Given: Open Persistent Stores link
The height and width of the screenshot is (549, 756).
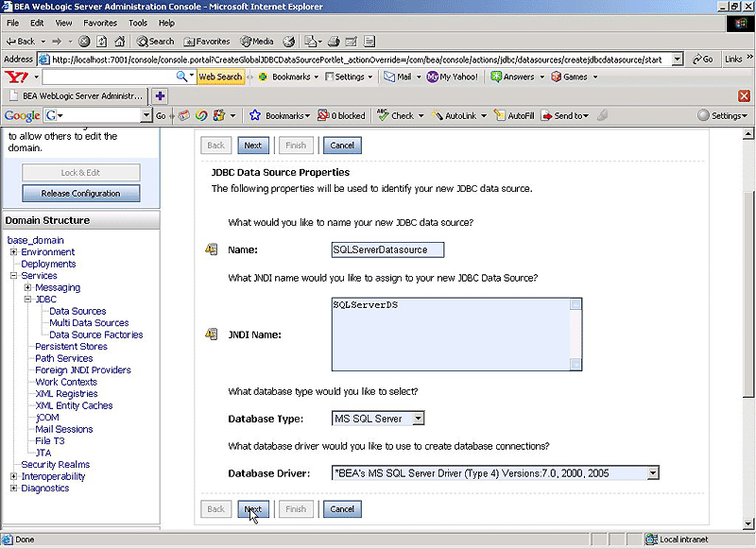Looking at the screenshot, I should point(72,346).
